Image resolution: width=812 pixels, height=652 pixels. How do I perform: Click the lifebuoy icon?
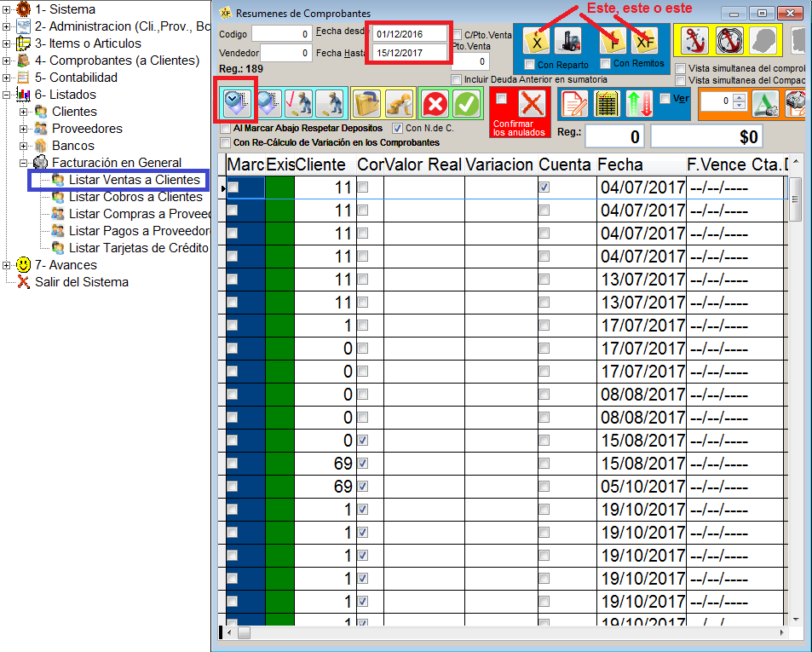728,40
